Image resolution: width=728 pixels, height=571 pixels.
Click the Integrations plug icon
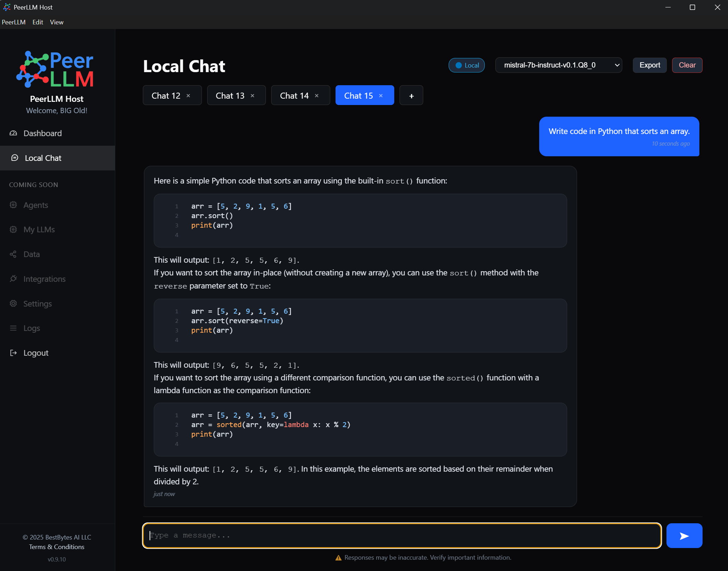(13, 279)
